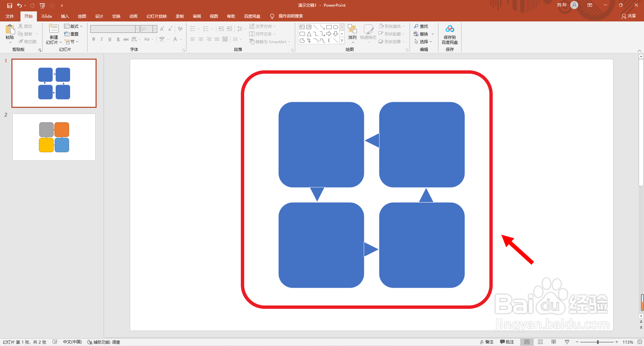644x346 pixels.
Task: Increase font size with the larger A
Action: [x=162, y=29]
